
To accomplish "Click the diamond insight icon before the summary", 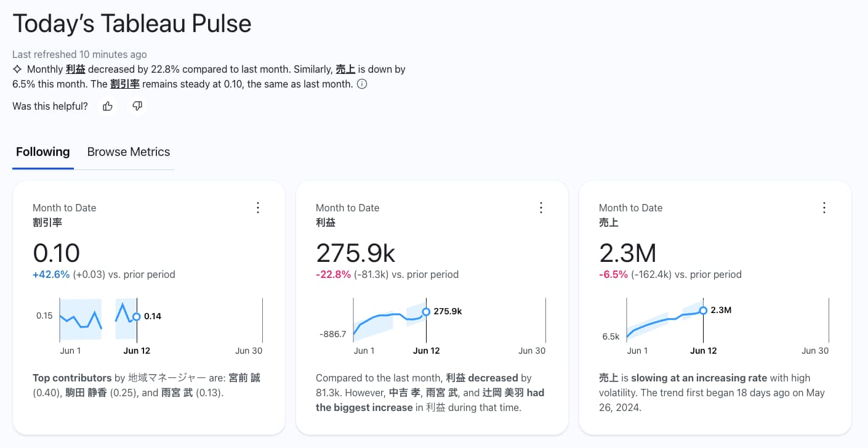I will click(x=16, y=68).
